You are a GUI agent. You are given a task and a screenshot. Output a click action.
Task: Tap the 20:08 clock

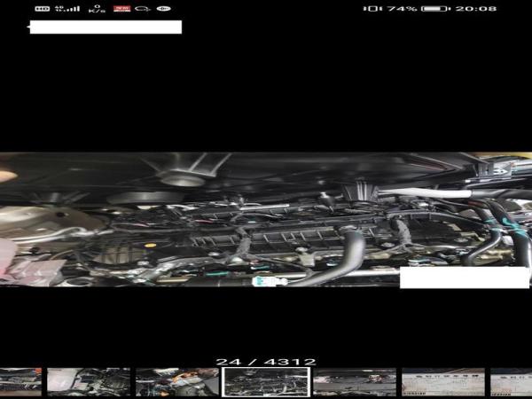tap(479, 9)
